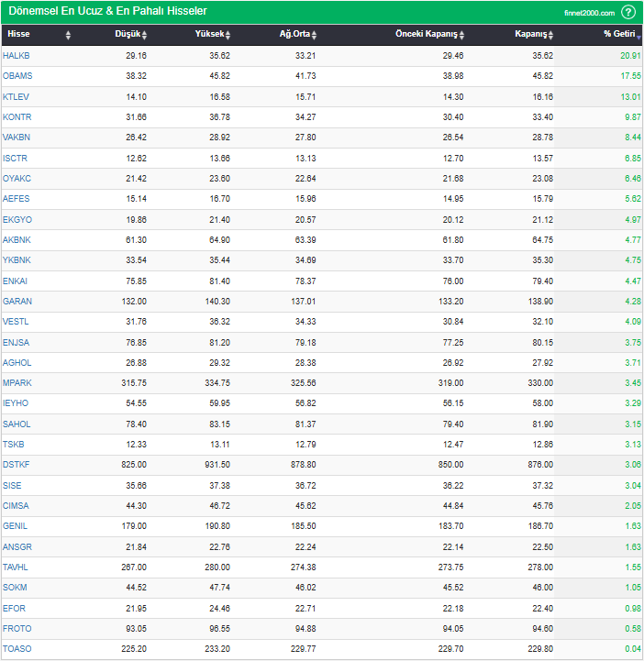Click sort arrows beside Ağ.Orta
The image size is (644, 661).
(x=314, y=35)
